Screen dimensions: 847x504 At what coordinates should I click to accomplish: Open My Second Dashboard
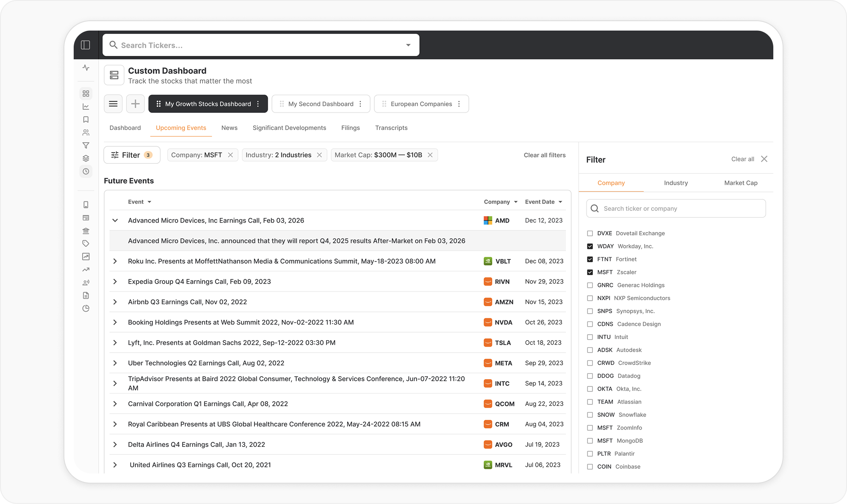pos(321,104)
